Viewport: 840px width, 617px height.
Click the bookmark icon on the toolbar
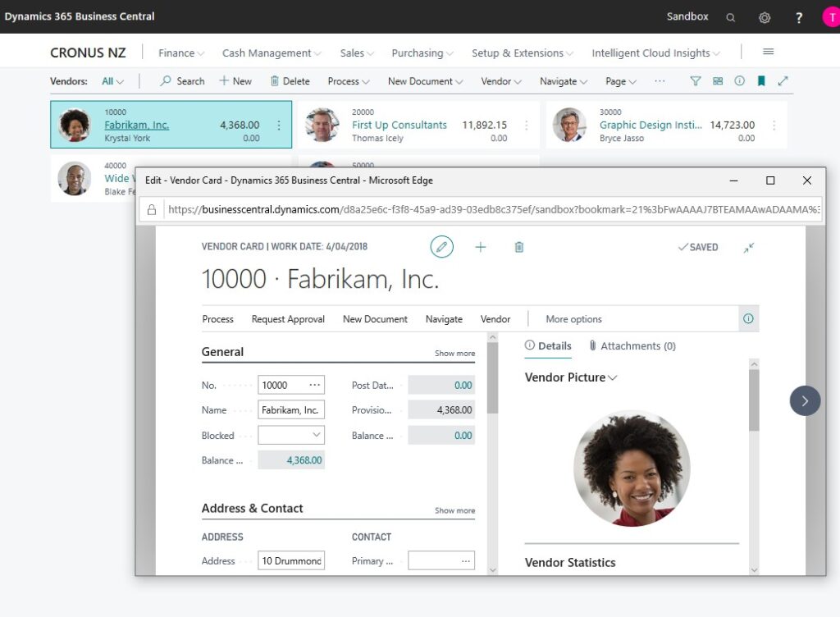click(760, 81)
